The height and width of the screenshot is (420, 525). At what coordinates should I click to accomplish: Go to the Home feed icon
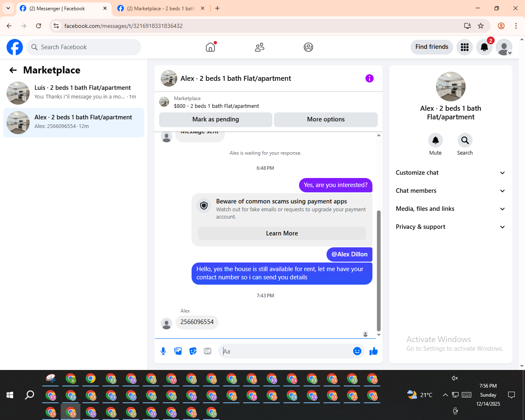pos(210,47)
